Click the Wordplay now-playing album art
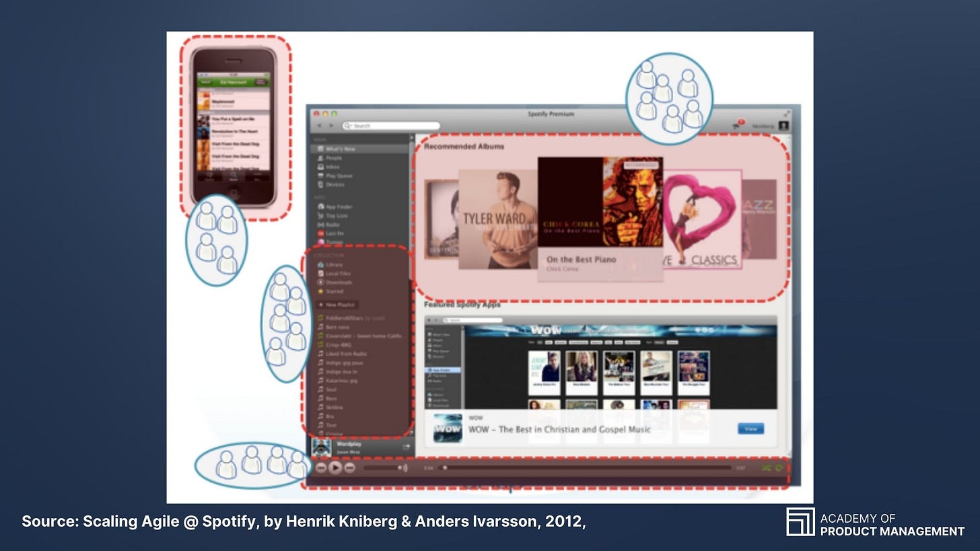 tap(322, 447)
